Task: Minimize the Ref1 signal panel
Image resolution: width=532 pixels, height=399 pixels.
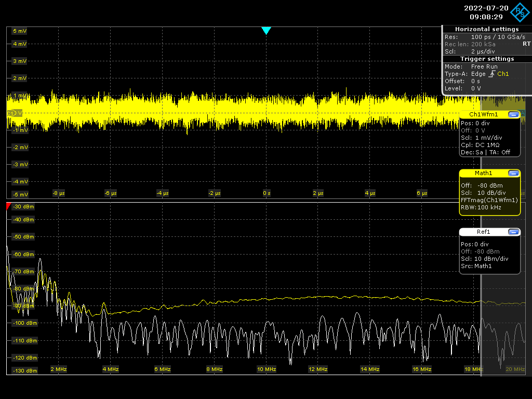Action: [x=513, y=232]
